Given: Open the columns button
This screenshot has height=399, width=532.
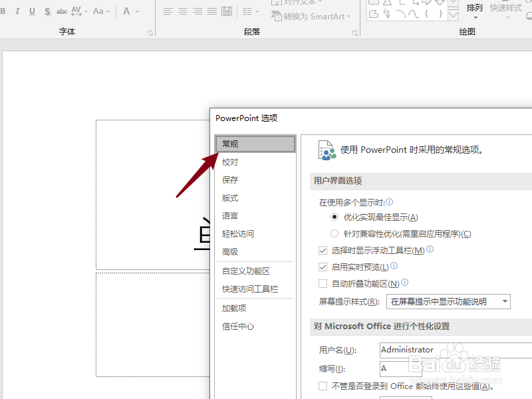Looking at the screenshot, I should click(247, 11).
